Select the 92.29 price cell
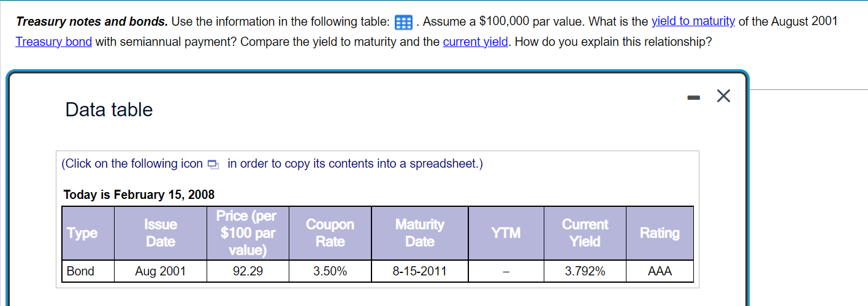 (248, 271)
